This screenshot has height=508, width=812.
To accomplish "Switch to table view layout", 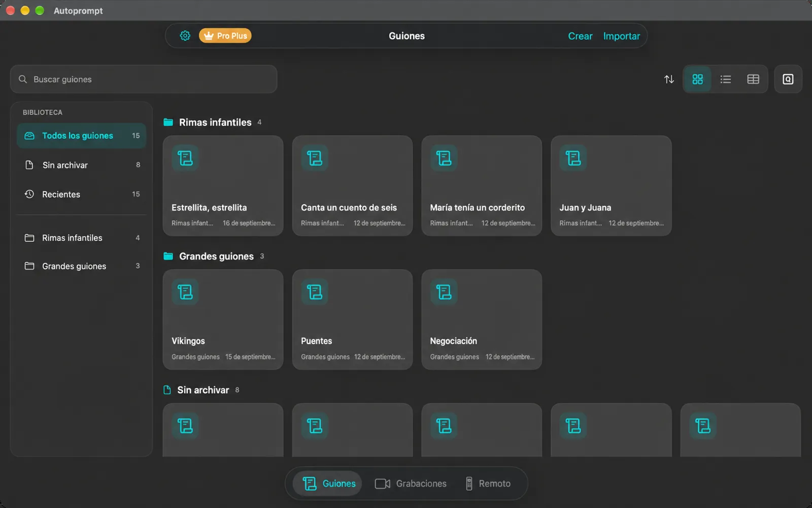I will (753, 79).
